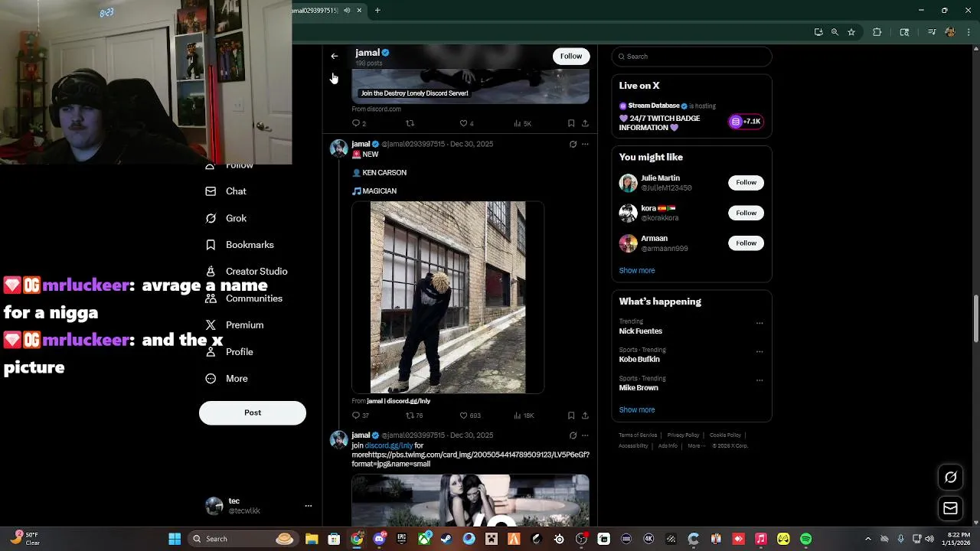Show more trends under Mike Brown
Screen dimensions: 980x551
click(637, 410)
